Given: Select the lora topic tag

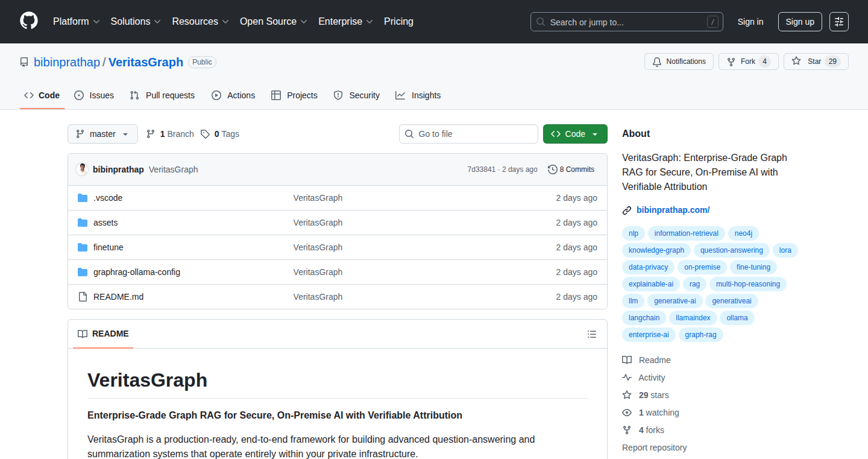Looking at the screenshot, I should [x=785, y=250].
